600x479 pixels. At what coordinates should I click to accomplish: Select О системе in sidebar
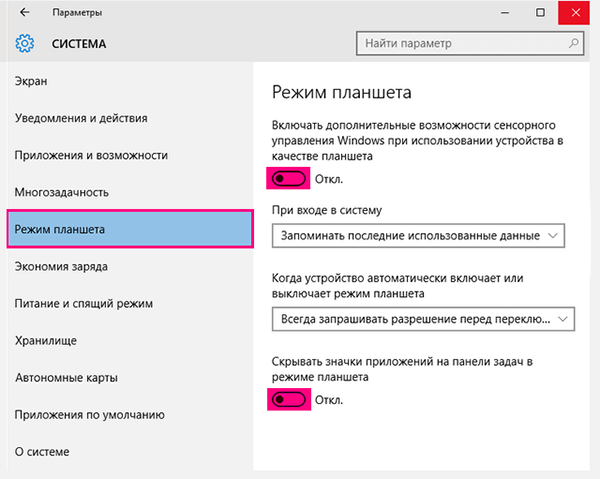[43, 452]
